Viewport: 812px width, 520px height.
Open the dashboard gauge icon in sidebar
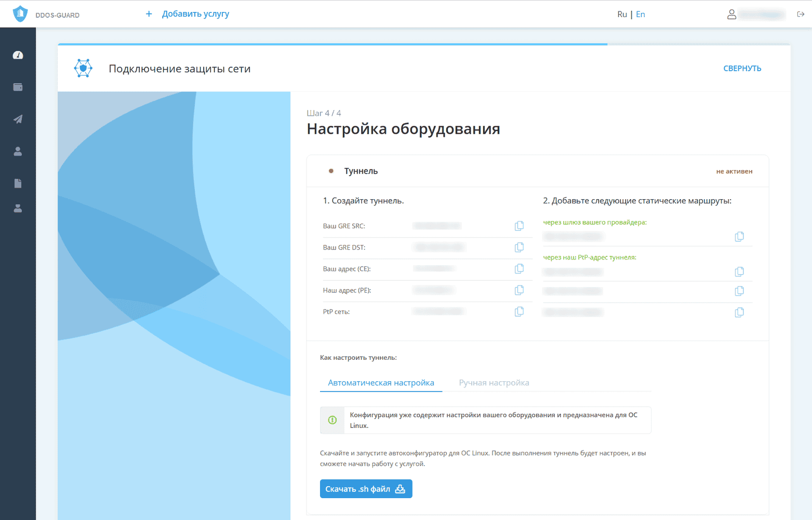click(x=18, y=55)
